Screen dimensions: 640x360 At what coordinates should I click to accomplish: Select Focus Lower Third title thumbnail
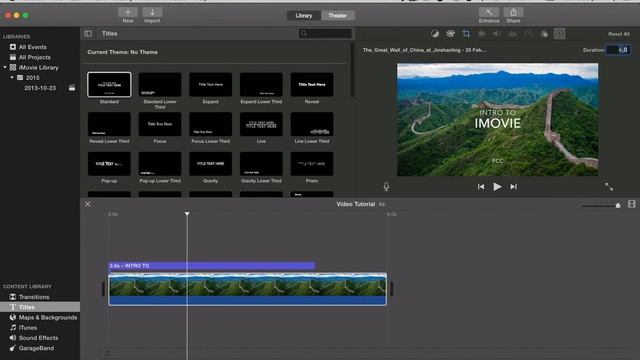(211, 124)
